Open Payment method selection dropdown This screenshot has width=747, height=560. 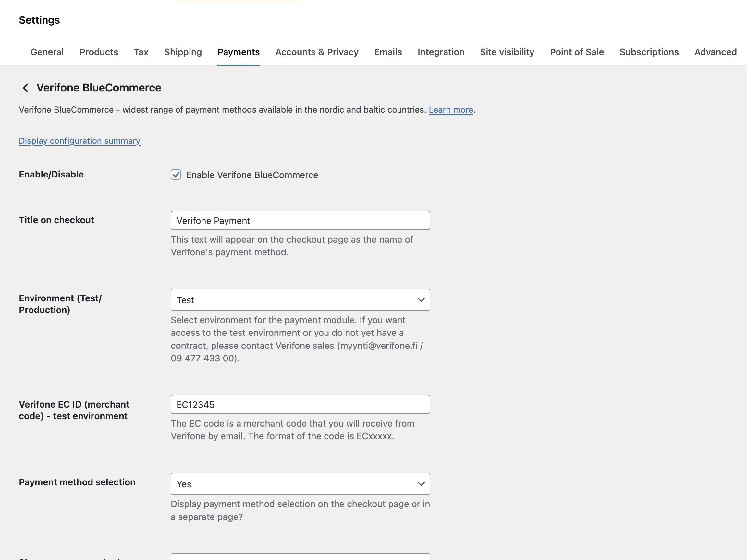click(300, 484)
